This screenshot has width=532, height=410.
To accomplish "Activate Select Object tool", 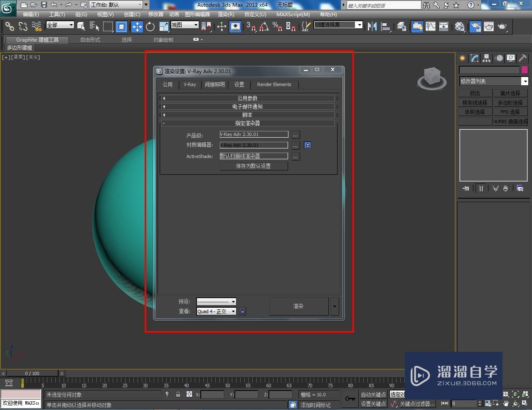I will pyautogui.click(x=81, y=27).
